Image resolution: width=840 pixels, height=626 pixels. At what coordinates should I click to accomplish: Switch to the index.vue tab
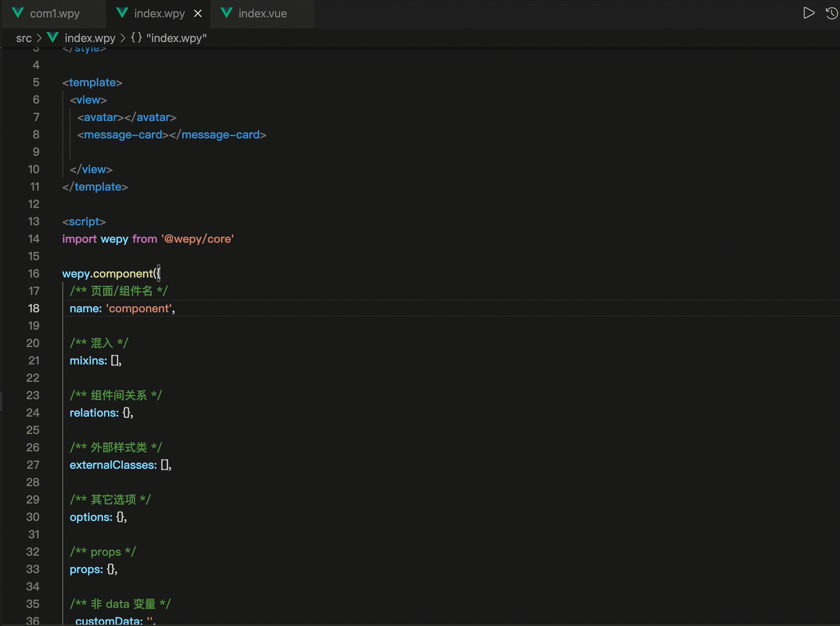pos(262,14)
